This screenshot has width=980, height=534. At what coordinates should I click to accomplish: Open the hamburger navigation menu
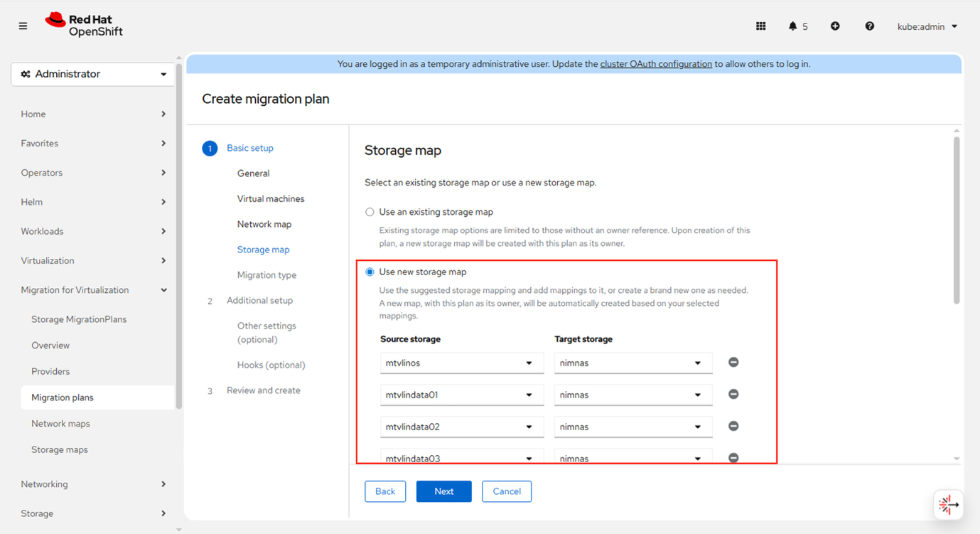coord(23,26)
